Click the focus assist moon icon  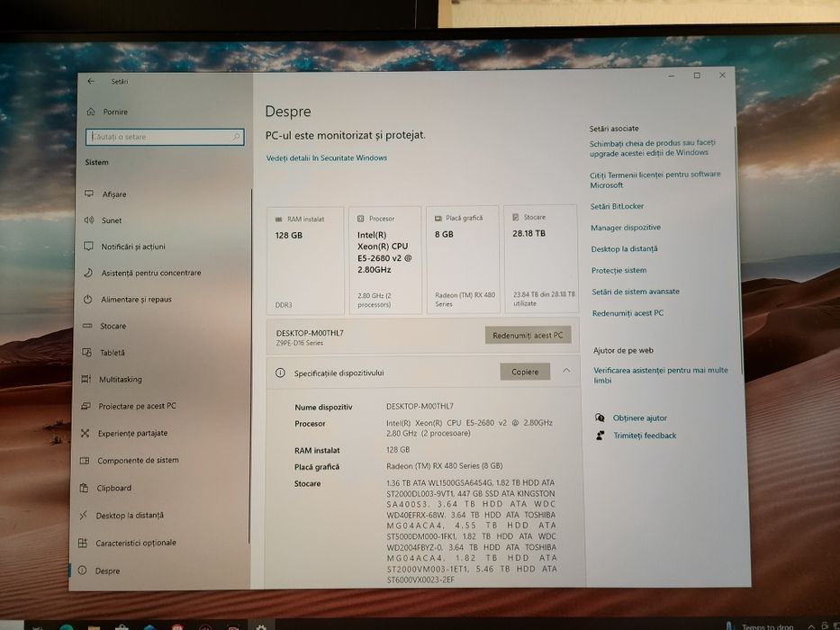(x=88, y=273)
